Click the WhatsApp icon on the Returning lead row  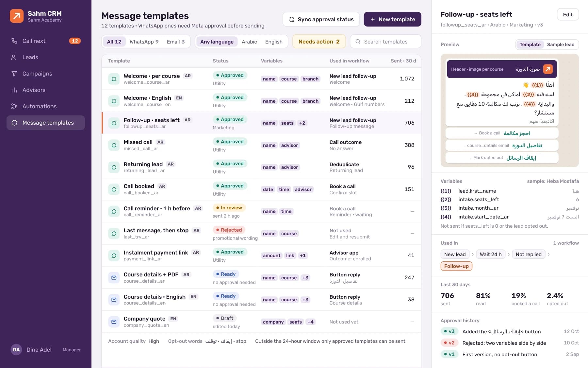[114, 167]
